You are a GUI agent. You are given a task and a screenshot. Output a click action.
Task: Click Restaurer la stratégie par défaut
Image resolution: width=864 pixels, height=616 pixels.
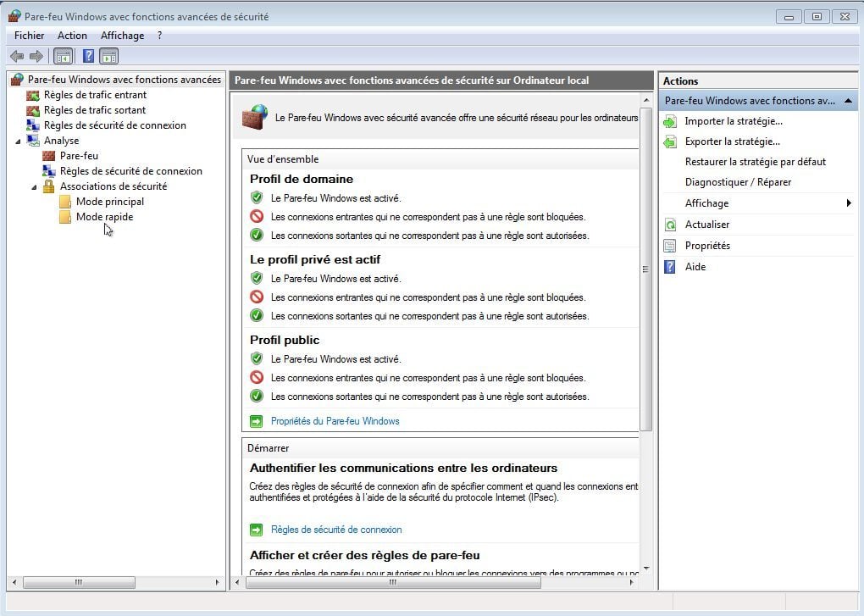[x=756, y=162]
